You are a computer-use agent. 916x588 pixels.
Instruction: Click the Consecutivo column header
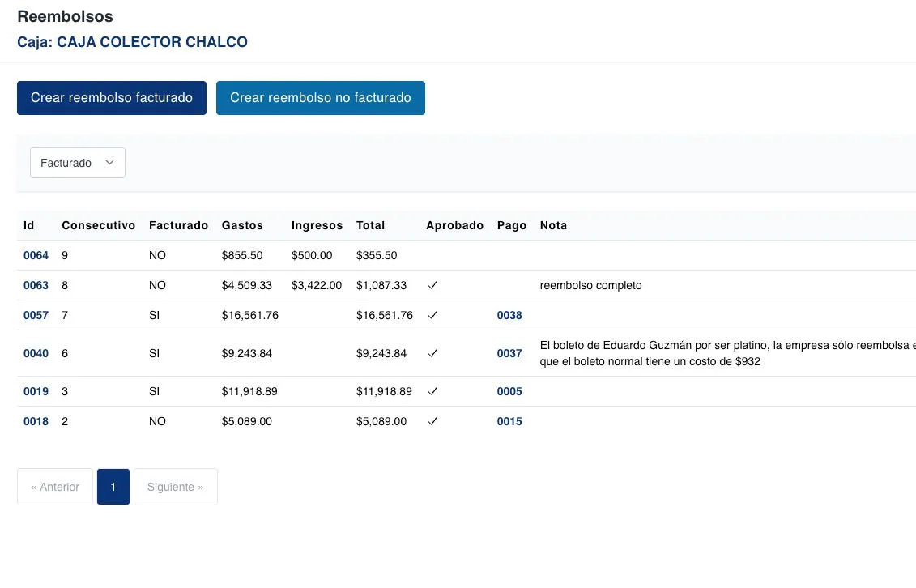click(x=98, y=225)
